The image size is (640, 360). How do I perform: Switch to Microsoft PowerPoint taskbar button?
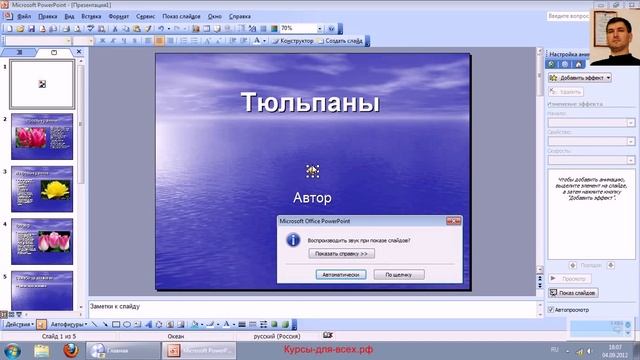pos(199,350)
